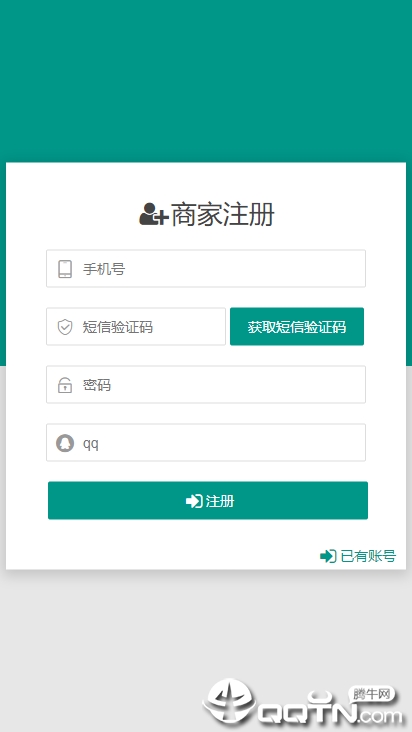Click the shield icon in 短信验证码 field
Screen dimensions: 412x732
pos(65,327)
